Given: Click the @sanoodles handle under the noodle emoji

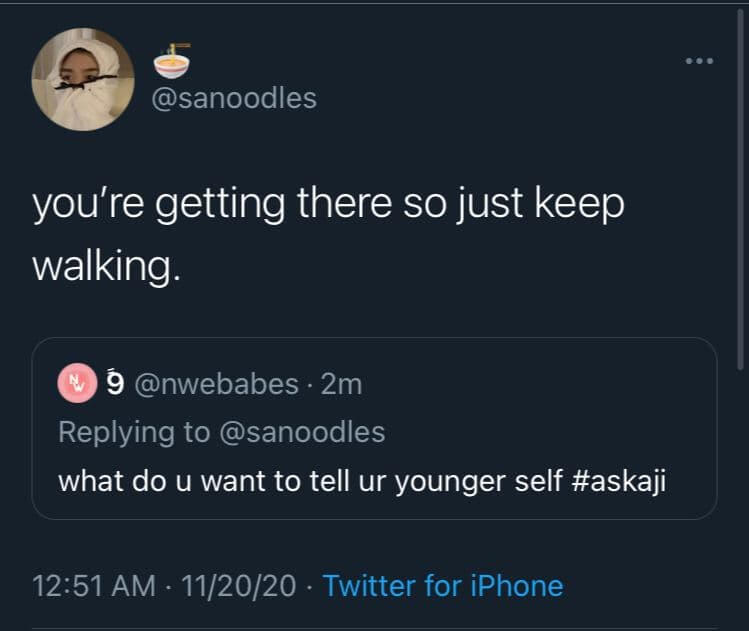Looking at the screenshot, I should (234, 98).
